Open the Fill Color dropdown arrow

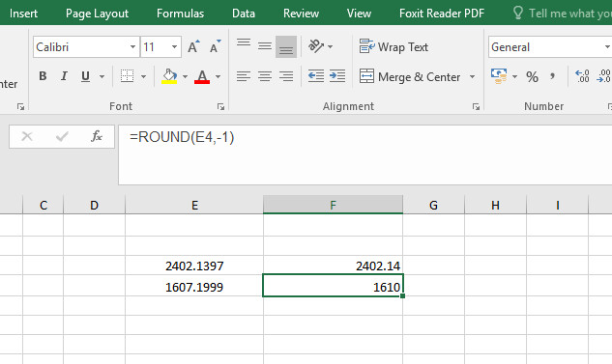point(185,76)
